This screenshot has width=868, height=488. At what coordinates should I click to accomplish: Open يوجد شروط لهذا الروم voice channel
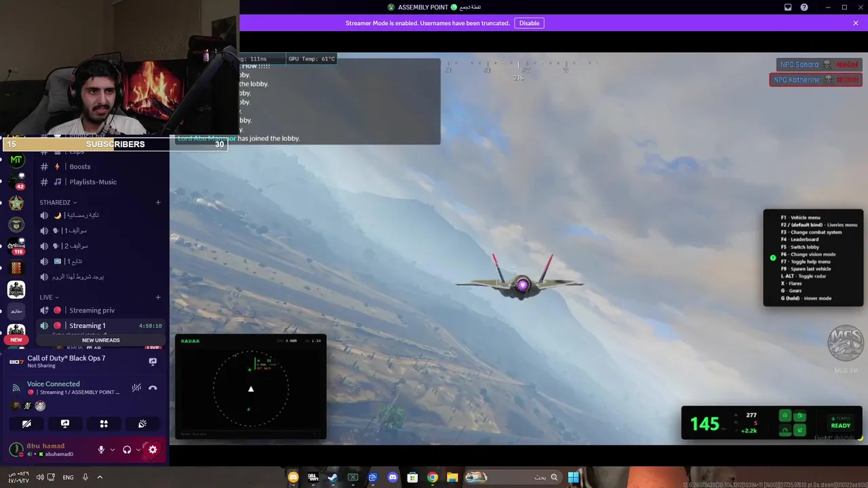[x=100, y=277]
